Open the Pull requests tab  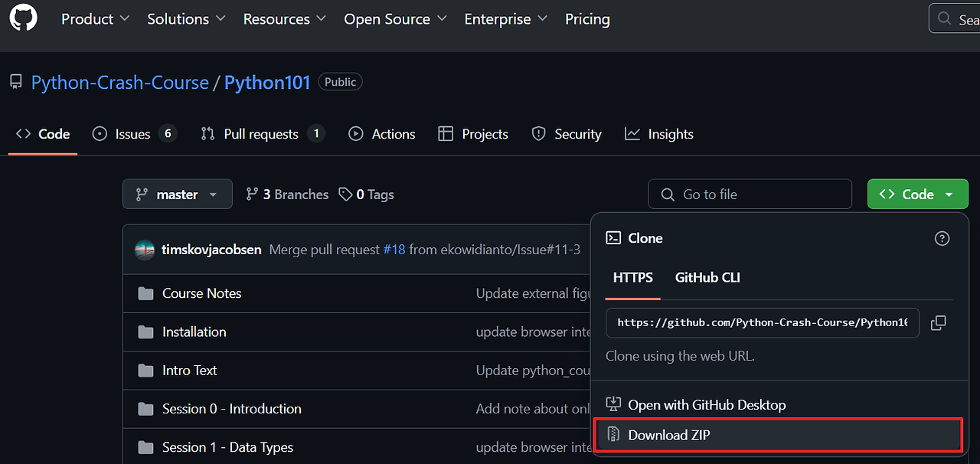point(263,134)
